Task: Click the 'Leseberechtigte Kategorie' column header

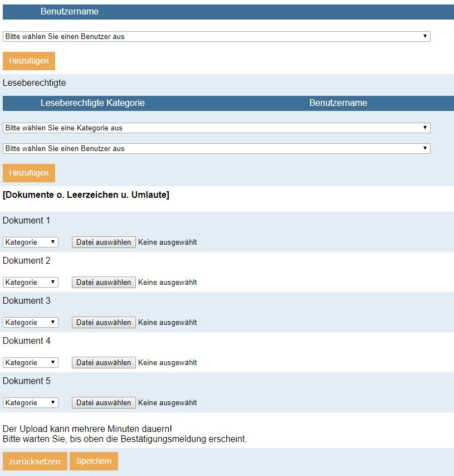Action: point(92,103)
